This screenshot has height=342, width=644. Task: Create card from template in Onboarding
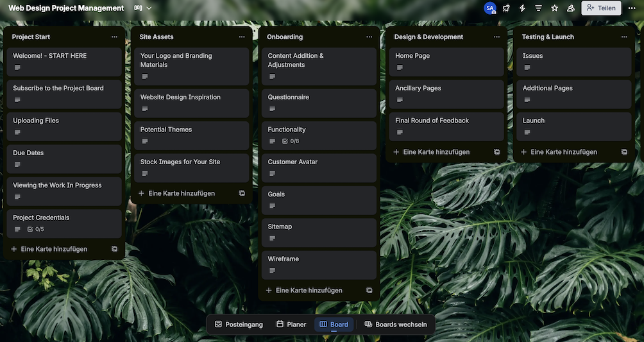tap(369, 290)
